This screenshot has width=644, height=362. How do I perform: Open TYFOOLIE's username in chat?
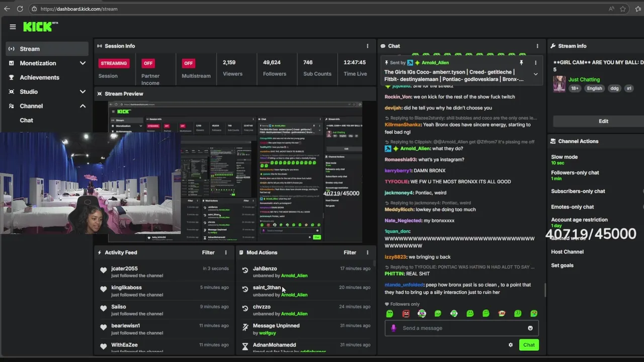click(x=396, y=182)
